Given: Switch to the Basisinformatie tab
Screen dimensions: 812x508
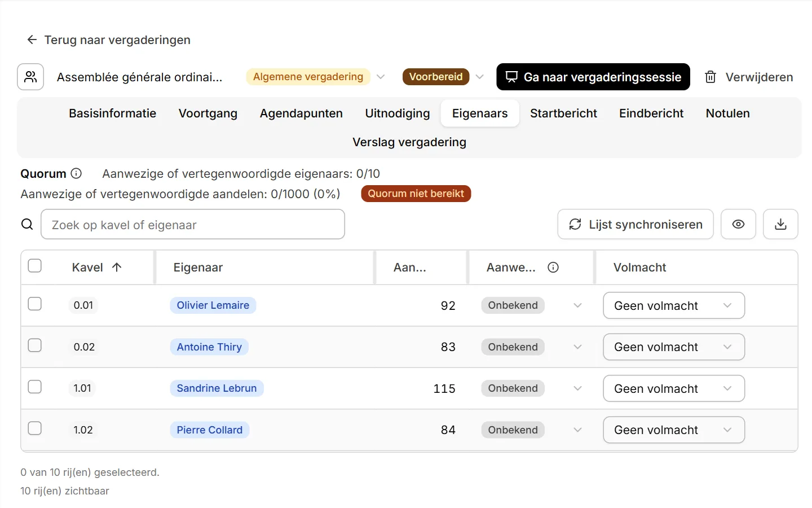Looking at the screenshot, I should [x=112, y=113].
